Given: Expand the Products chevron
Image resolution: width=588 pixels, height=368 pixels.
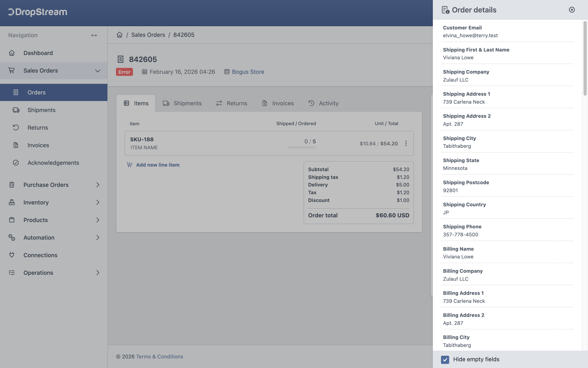Looking at the screenshot, I should point(98,220).
